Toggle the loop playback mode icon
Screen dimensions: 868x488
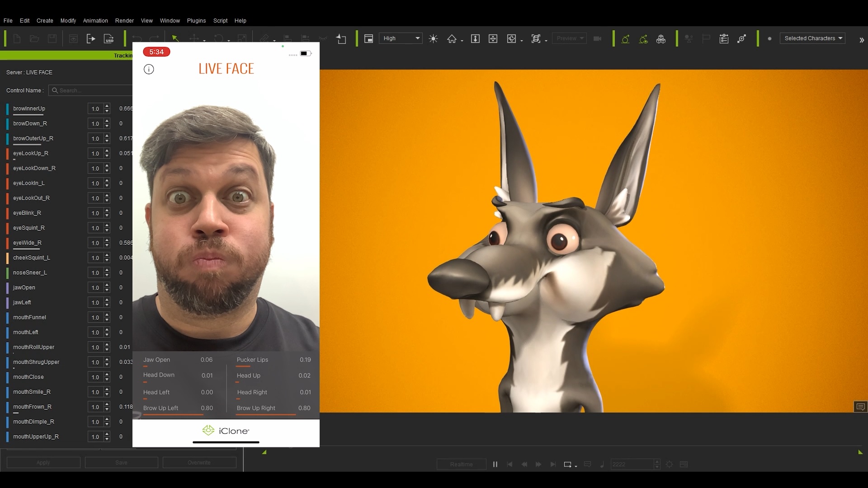point(568,464)
